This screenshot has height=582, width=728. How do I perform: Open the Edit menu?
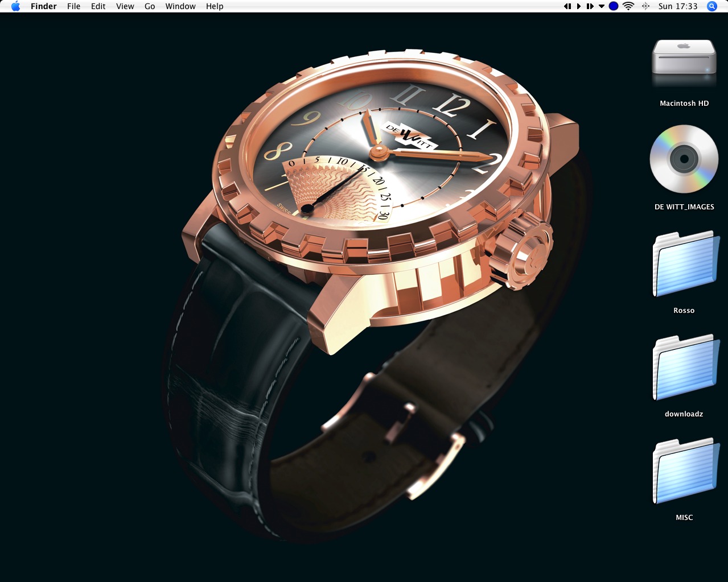[x=98, y=6]
